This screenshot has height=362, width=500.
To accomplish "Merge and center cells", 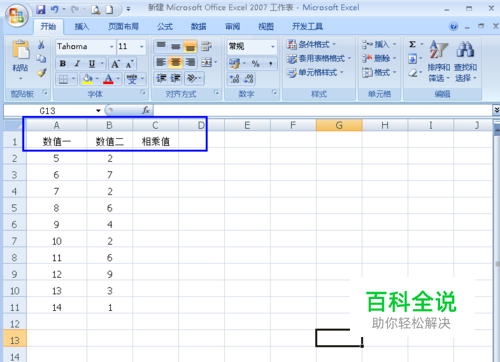I will point(207,62).
